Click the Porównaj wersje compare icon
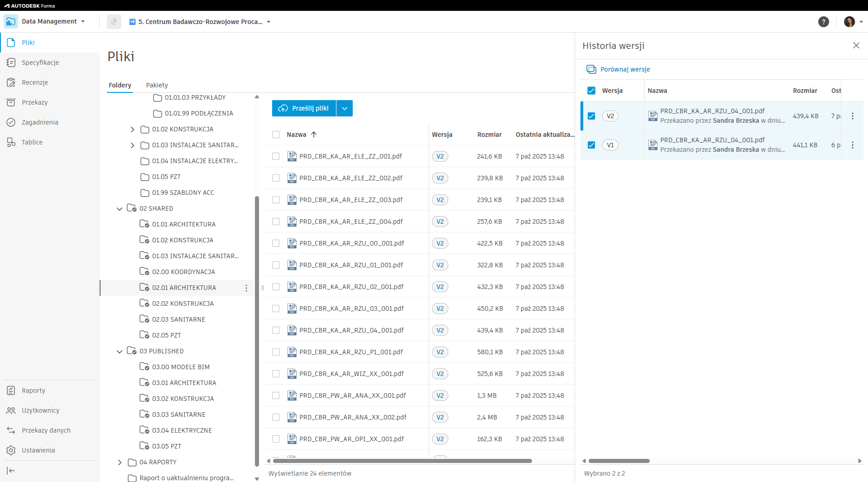The height and width of the screenshot is (482, 868). pyautogui.click(x=591, y=69)
